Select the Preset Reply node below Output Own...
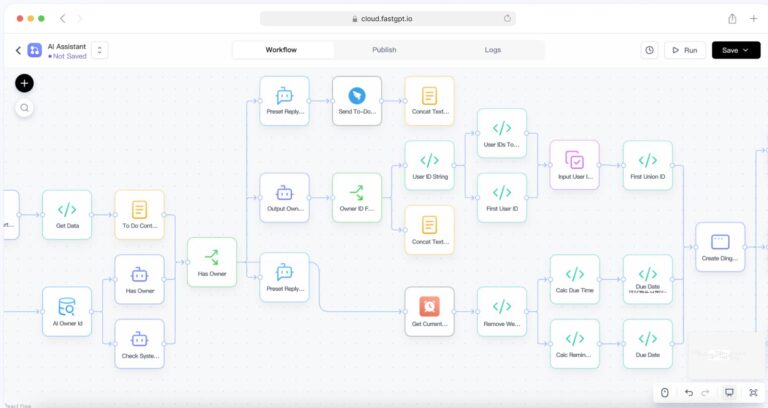The width and height of the screenshot is (768, 408). click(x=285, y=277)
